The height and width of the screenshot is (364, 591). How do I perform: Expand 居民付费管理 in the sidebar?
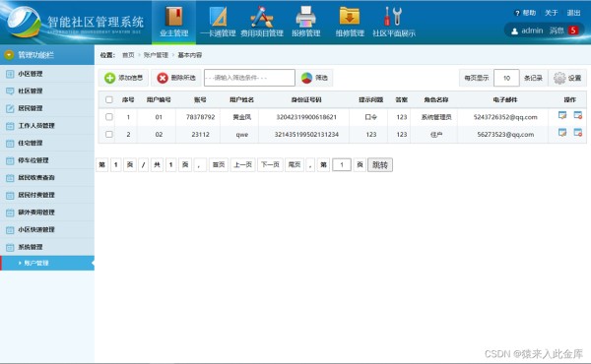click(47, 195)
